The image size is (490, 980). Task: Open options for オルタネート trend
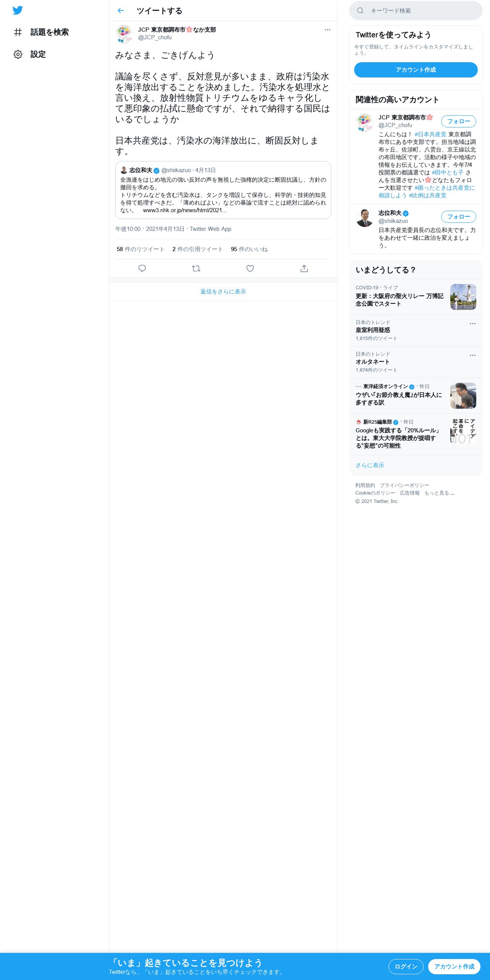pyautogui.click(x=472, y=355)
